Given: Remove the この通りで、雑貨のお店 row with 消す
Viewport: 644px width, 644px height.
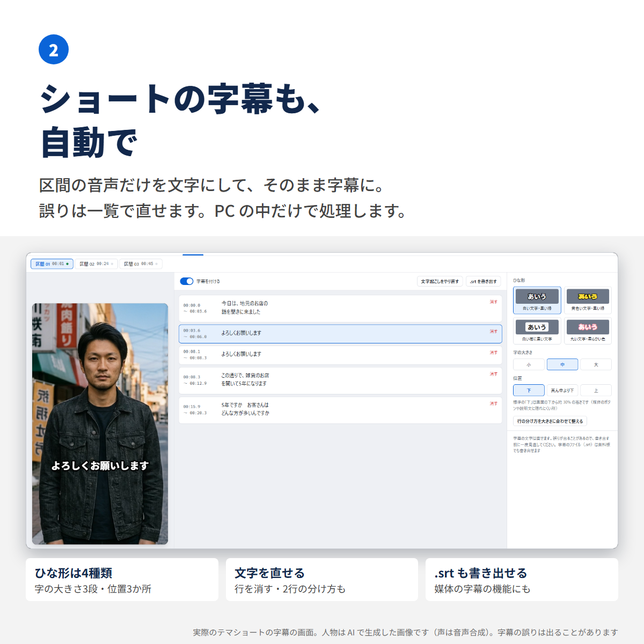Looking at the screenshot, I should 494,374.
